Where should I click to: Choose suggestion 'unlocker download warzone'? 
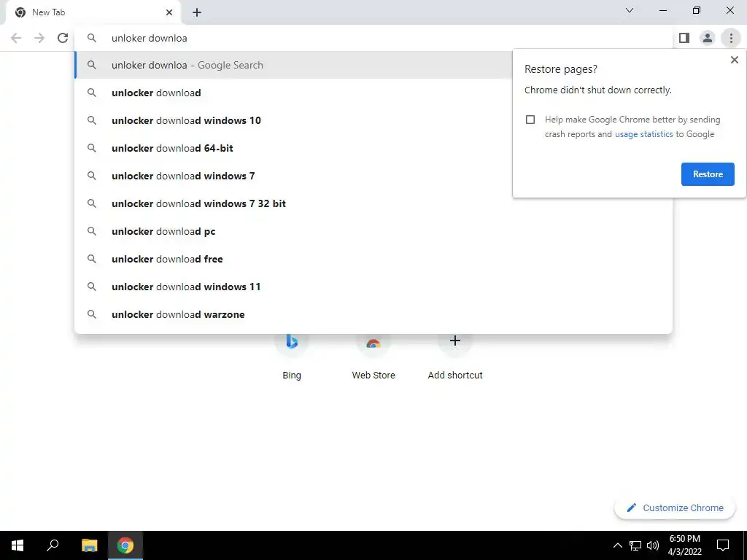tap(373, 314)
